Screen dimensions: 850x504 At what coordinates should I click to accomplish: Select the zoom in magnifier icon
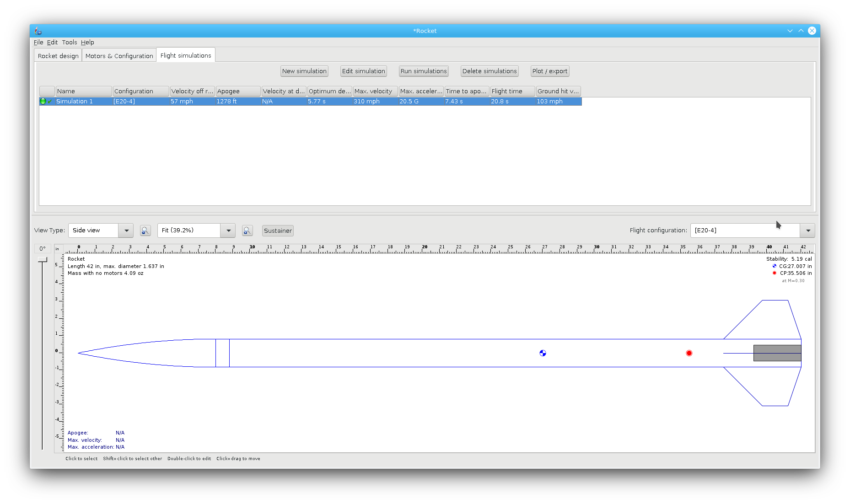coord(247,230)
